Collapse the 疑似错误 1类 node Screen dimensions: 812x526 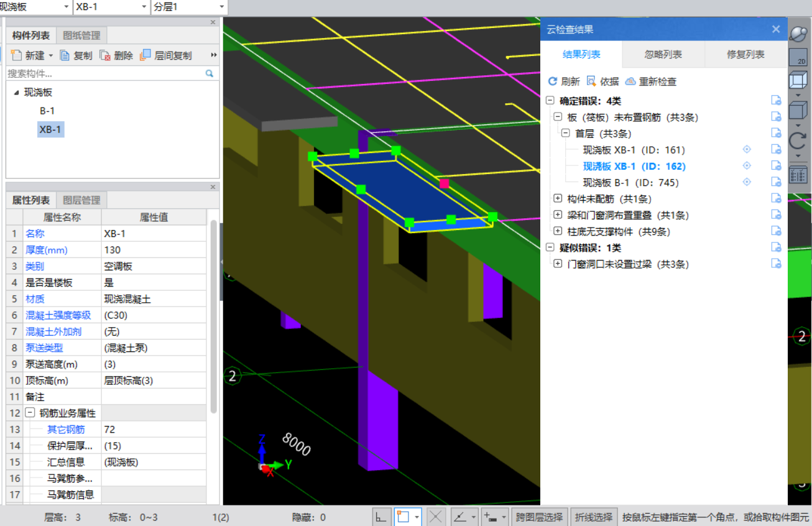coord(550,247)
